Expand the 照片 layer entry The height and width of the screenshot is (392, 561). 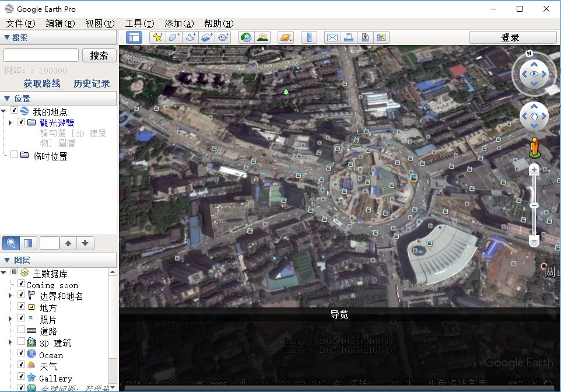[x=10, y=318]
